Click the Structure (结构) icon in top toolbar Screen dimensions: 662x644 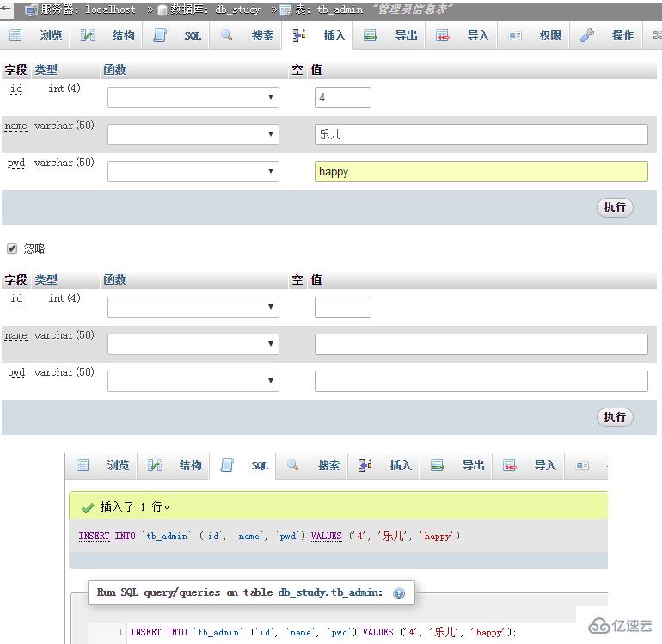pos(88,35)
